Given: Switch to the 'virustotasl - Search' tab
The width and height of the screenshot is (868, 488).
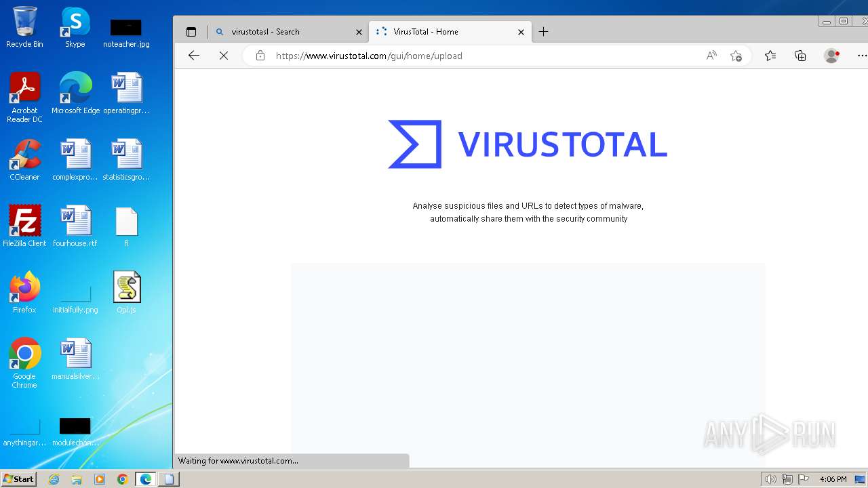Looking at the screenshot, I should click(x=289, y=32).
